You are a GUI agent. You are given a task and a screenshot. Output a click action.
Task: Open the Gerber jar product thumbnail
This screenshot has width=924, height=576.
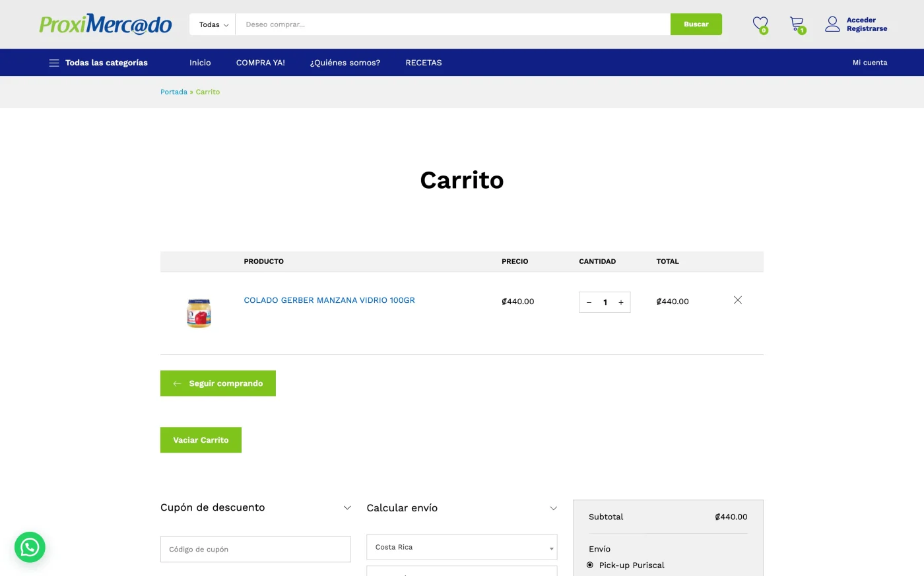click(199, 313)
